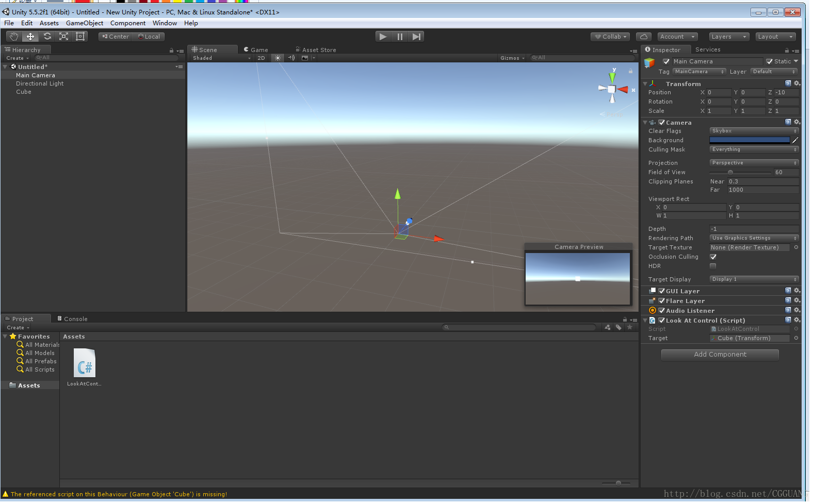The image size is (814, 504).
Task: Open Camera component gear settings
Action: [x=797, y=122]
